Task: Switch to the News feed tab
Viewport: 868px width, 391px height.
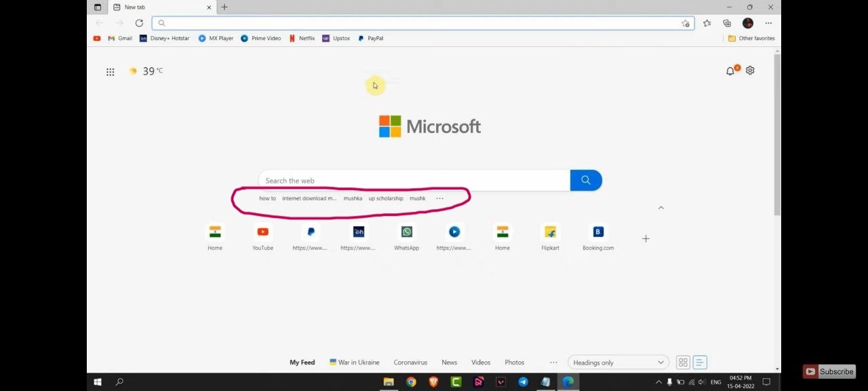Action: pyautogui.click(x=450, y=362)
